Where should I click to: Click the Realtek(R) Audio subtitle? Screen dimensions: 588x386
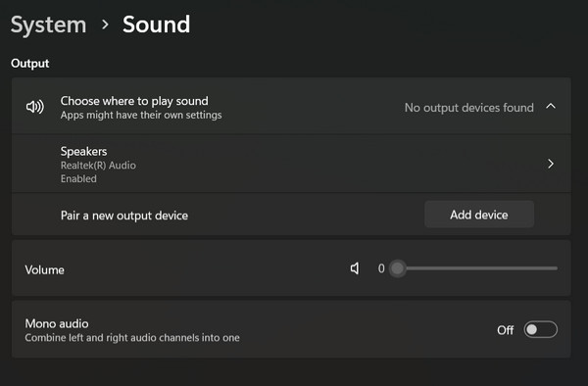click(x=98, y=166)
